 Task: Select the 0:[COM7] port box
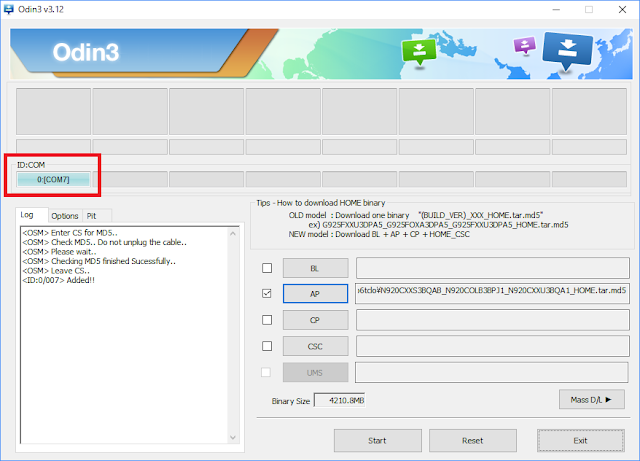click(x=53, y=179)
